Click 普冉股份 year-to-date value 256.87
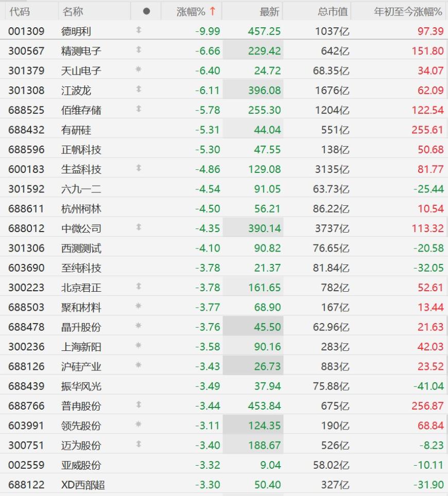This screenshot has height=496, width=448. [427, 406]
